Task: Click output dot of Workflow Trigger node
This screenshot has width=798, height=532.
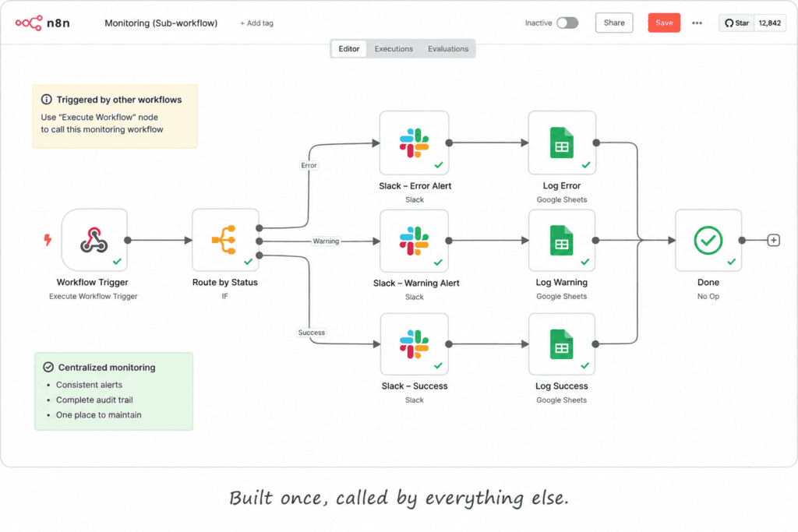Action: pyautogui.click(x=128, y=240)
